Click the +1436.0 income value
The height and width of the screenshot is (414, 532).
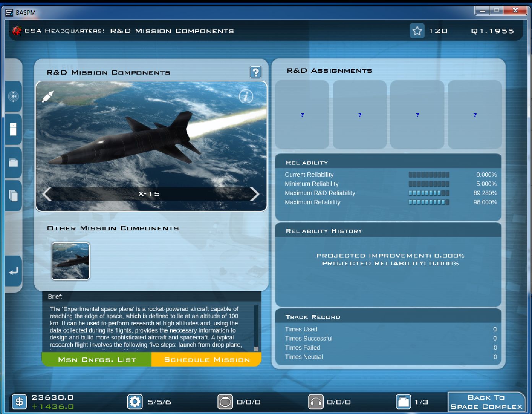pyautogui.click(x=52, y=407)
